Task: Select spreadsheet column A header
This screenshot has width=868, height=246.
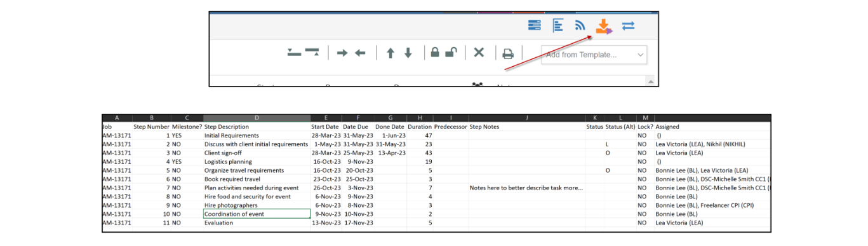Action: pyautogui.click(x=117, y=118)
